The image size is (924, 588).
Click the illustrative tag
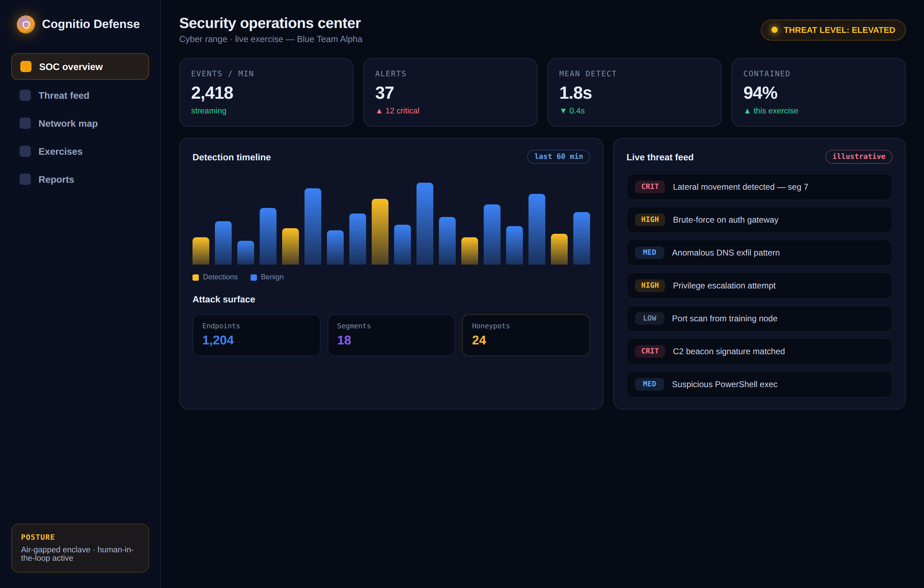coord(859,156)
